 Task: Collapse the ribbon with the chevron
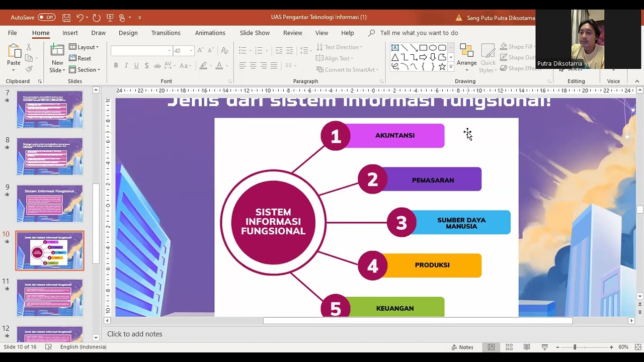637,81
